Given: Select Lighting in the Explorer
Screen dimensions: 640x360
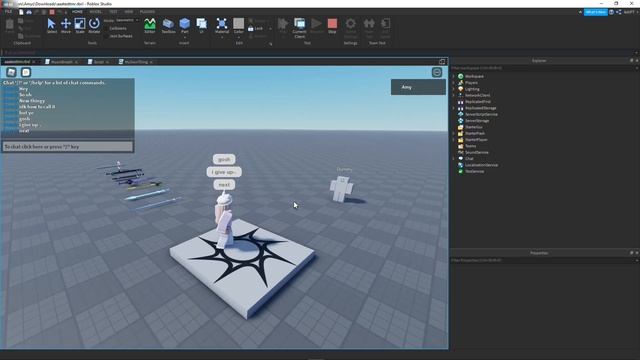Looking at the screenshot, I should [472, 89].
